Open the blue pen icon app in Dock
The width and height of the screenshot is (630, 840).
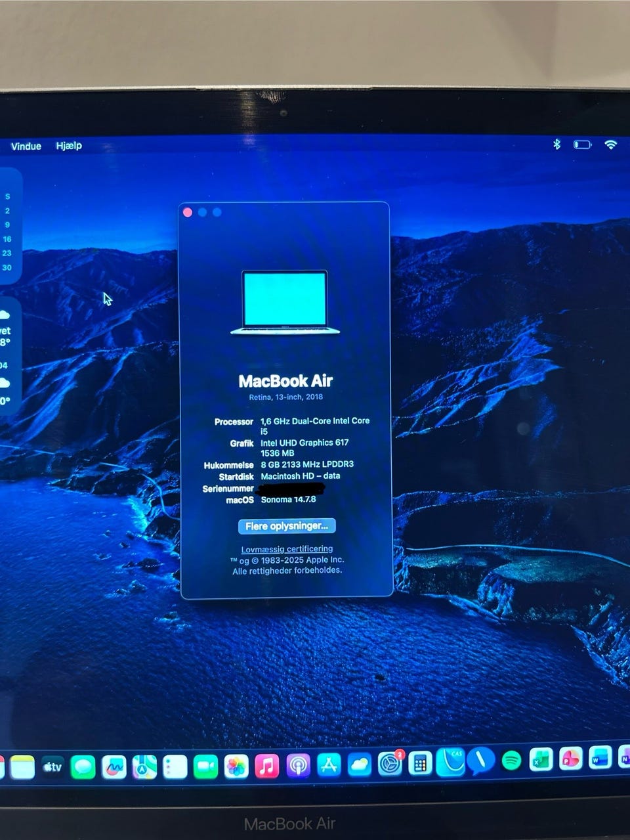tap(480, 761)
